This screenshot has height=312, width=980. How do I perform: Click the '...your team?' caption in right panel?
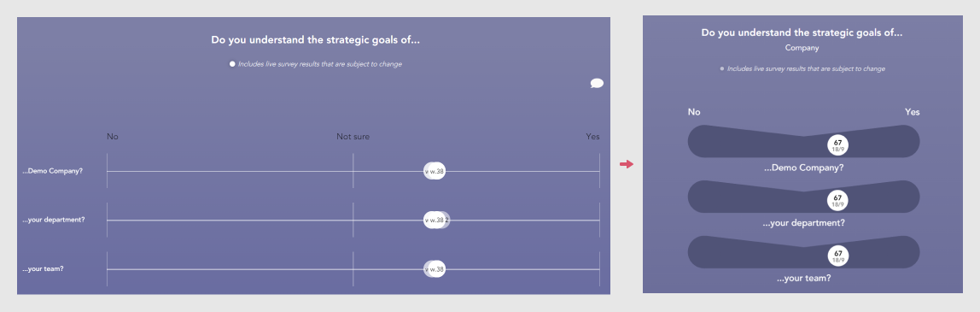(x=804, y=279)
